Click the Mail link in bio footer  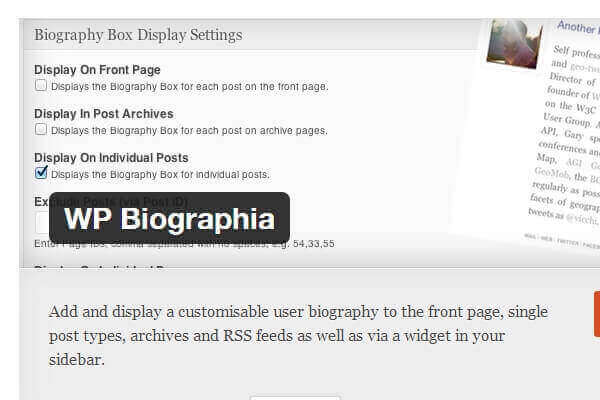[530, 237]
